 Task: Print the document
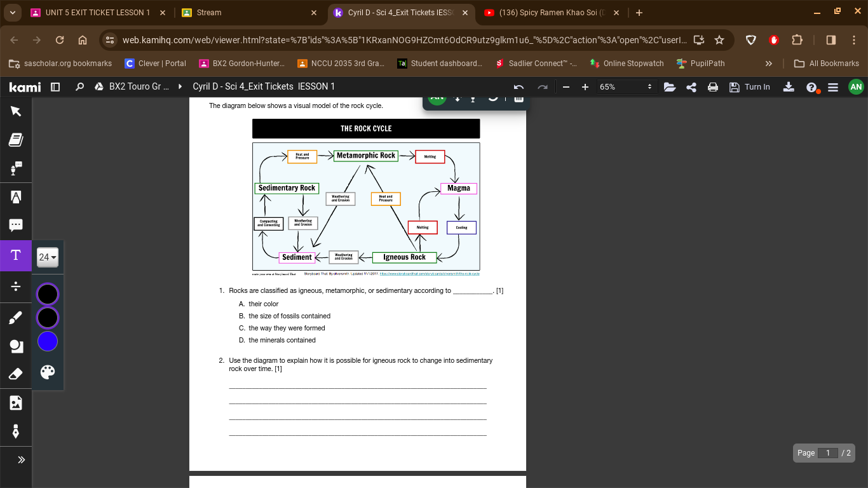713,87
